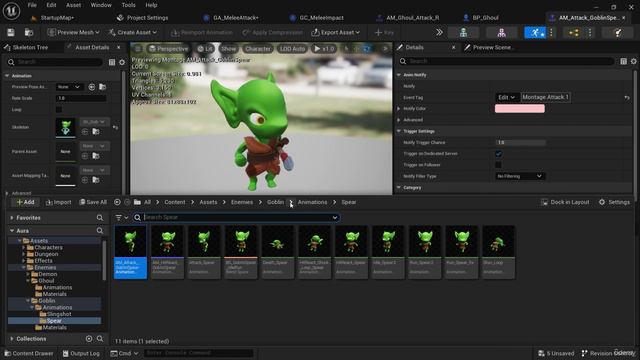Open the File menu
640x360 pixels.
coord(32,5)
